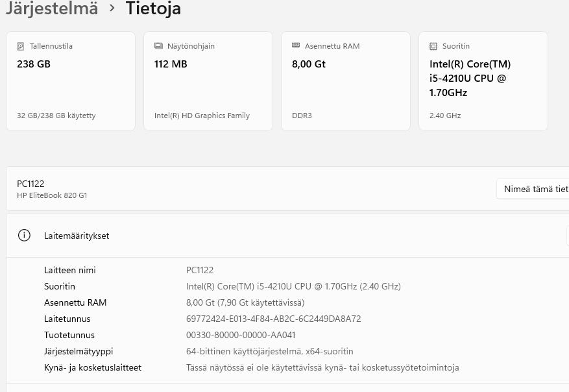Screen dimensions: 569x392
Task: Click the breadcrumb chevron after Järjestelmä
Action: [112, 8]
